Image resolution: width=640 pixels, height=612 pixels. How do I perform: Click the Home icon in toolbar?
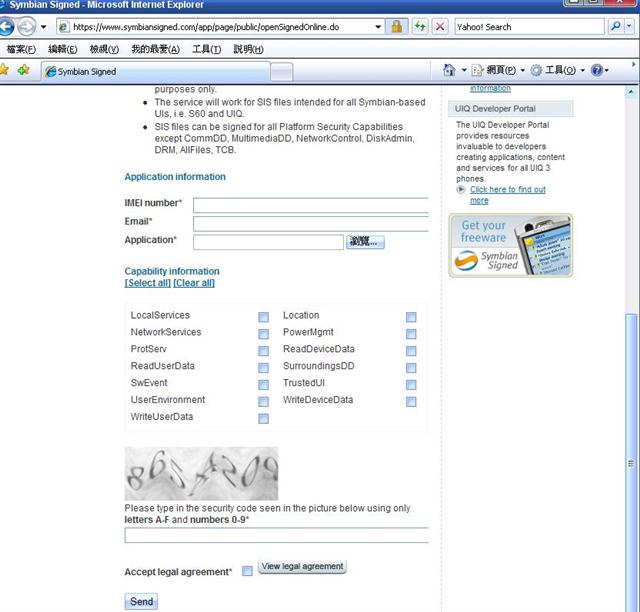point(449,71)
